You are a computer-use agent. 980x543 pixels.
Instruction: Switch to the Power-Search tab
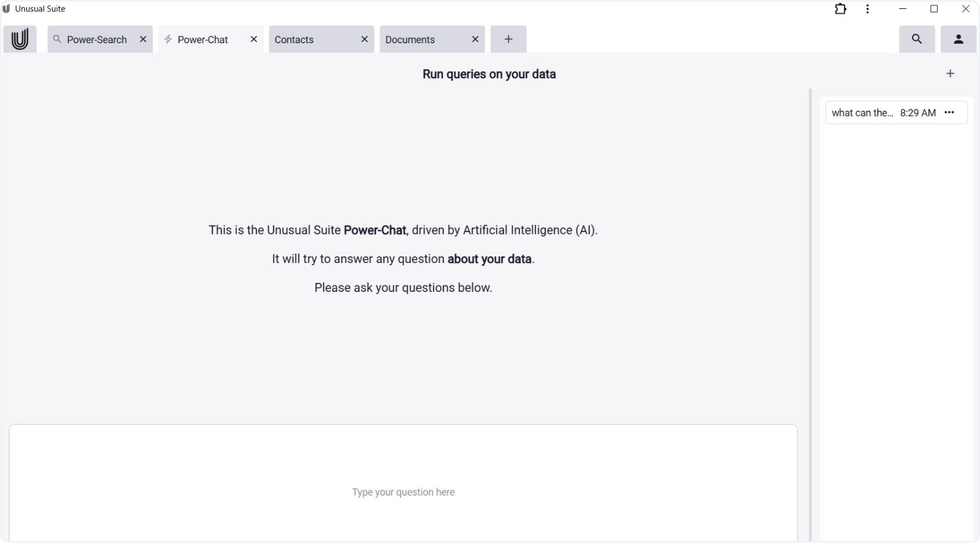[96, 40]
